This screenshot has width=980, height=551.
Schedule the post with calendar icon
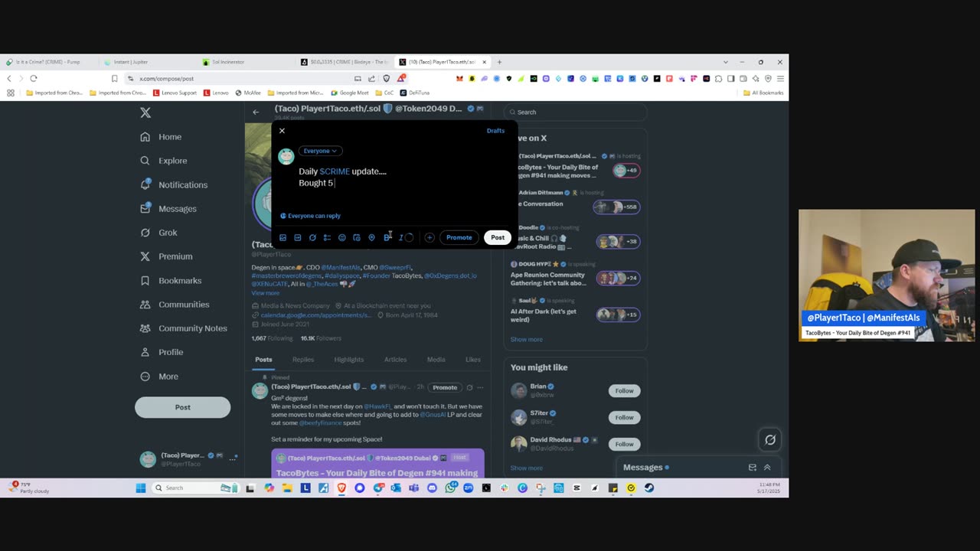coord(357,237)
